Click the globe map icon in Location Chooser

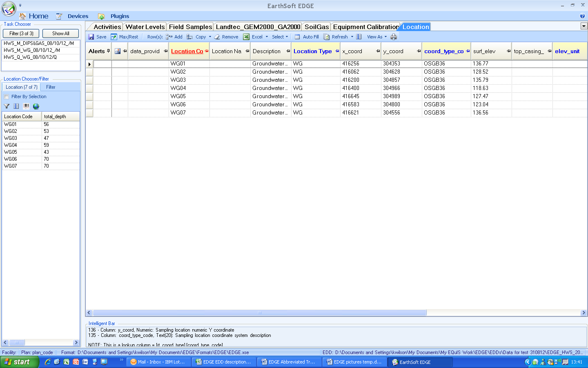click(36, 106)
